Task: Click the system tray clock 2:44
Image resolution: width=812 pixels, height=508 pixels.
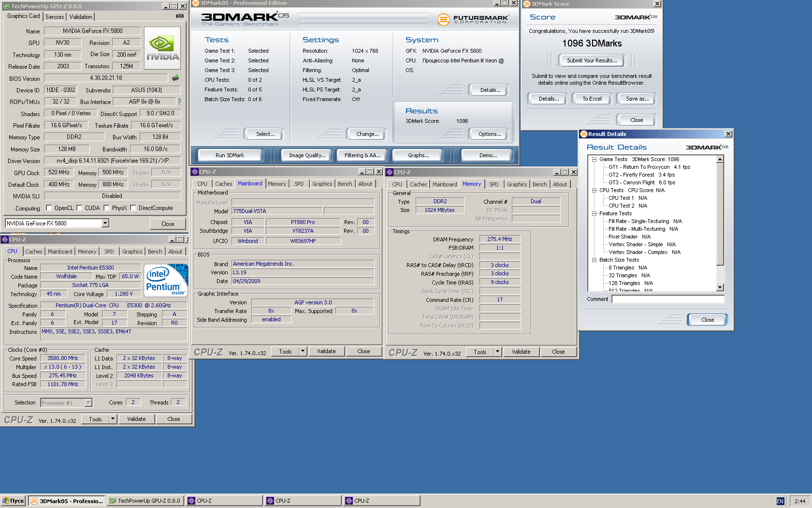Action: coord(800,501)
